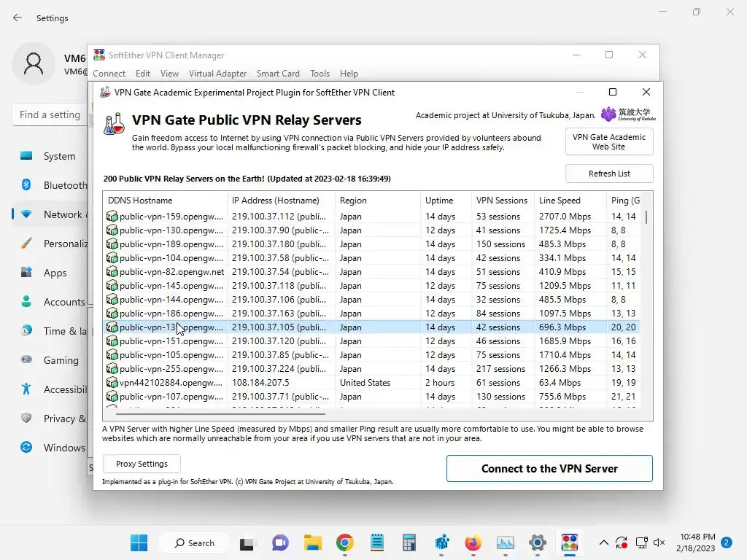Select server icon for public-vpn-82.opengw.net
This screenshot has width=747, height=560.
click(112, 271)
